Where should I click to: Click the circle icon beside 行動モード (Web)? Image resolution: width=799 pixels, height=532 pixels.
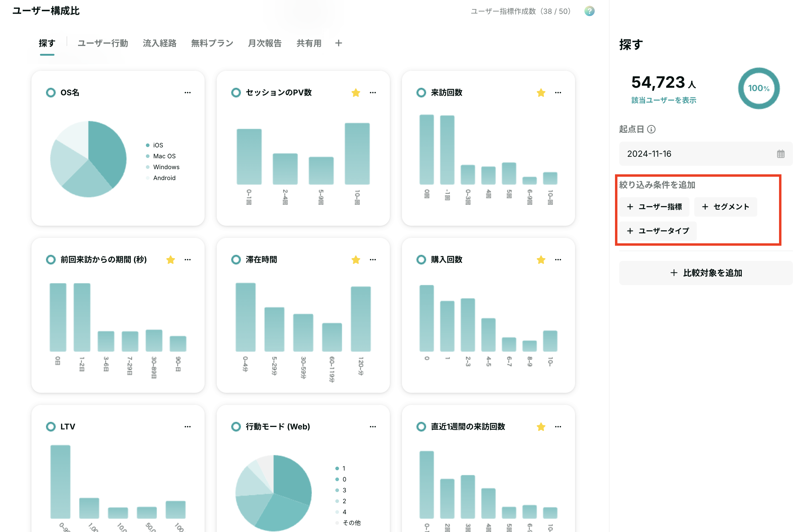coord(236,426)
